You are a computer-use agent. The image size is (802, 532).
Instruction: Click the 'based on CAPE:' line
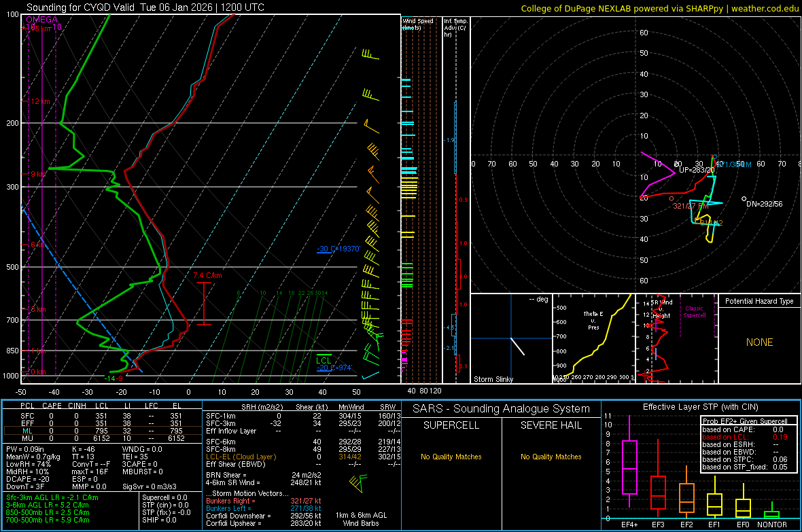pyautogui.click(x=745, y=429)
